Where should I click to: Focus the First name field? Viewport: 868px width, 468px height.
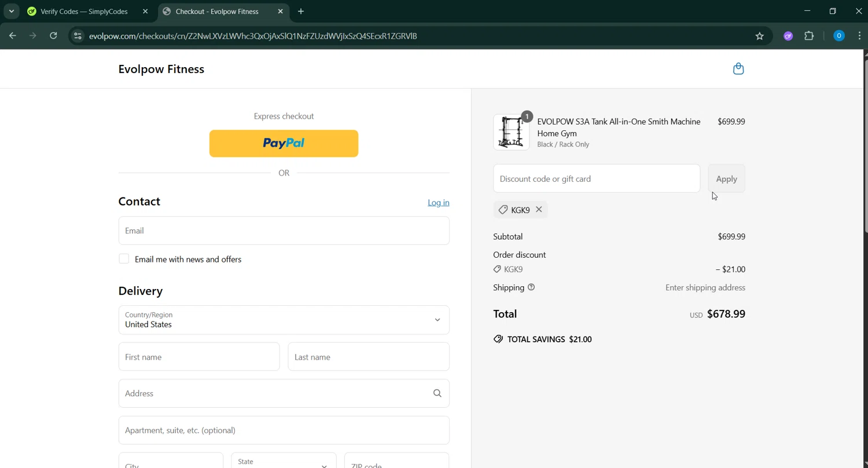point(199,357)
